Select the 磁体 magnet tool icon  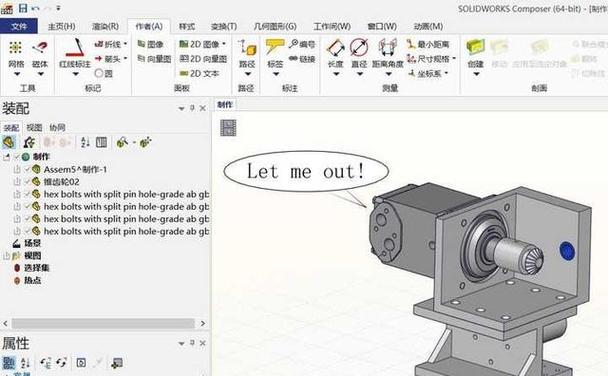coord(40,48)
